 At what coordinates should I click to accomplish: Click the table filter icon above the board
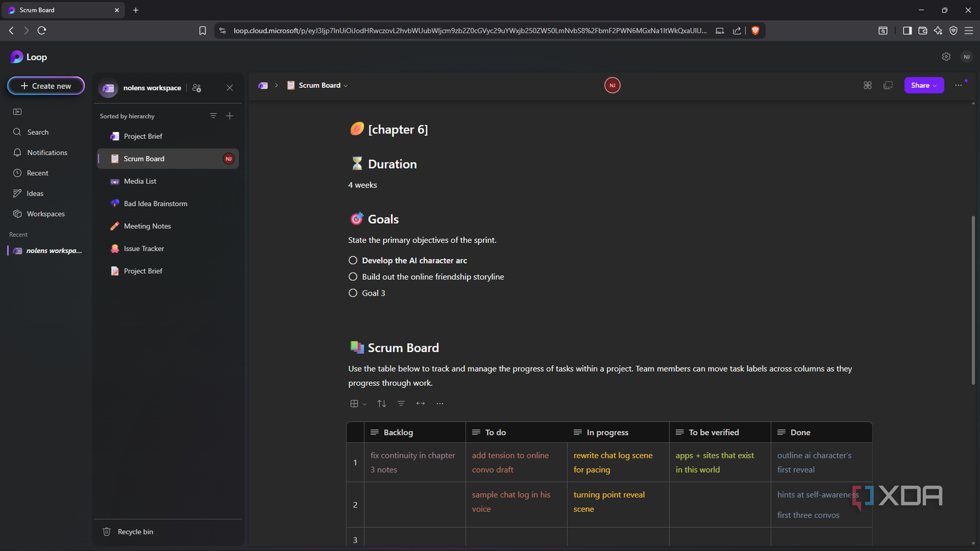(402, 404)
